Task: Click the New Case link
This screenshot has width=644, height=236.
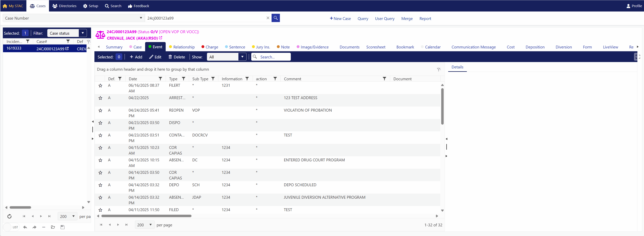Action: coord(340,18)
